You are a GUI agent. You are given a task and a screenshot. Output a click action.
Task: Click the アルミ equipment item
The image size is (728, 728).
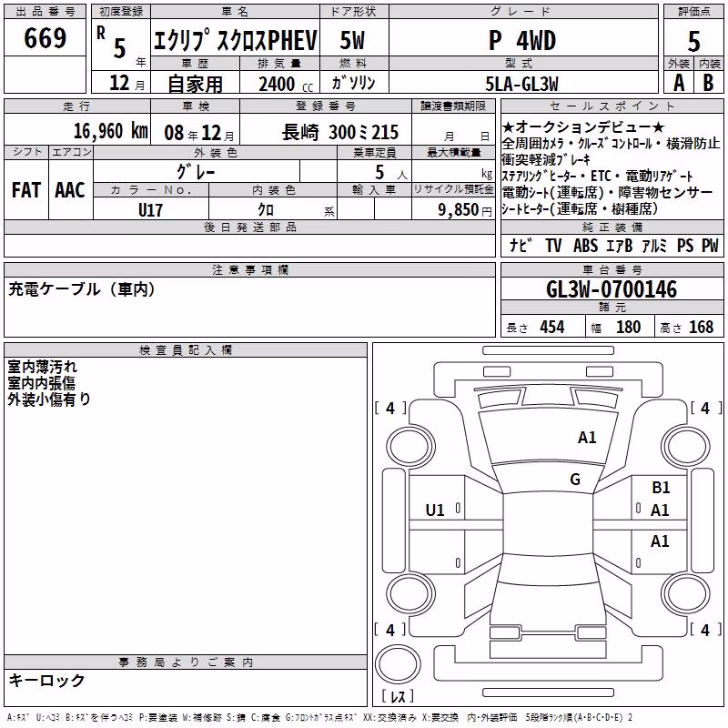[x=654, y=245]
